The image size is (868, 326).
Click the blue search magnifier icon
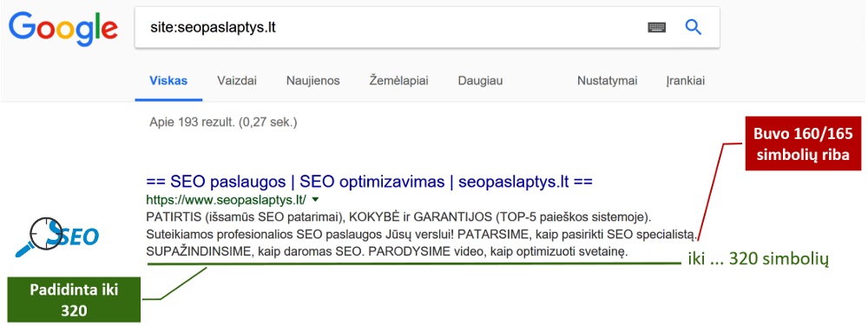(x=693, y=27)
